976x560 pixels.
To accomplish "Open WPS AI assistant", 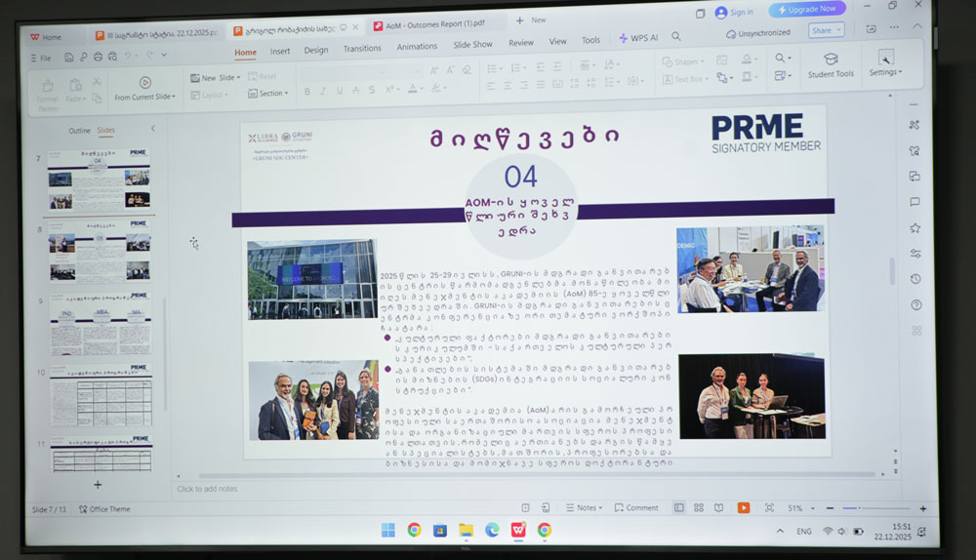I will pos(638,39).
